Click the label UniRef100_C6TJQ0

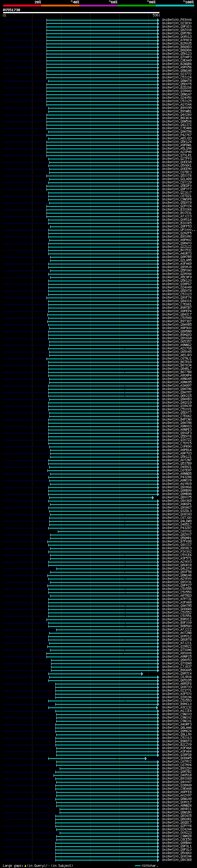tap(177, 518)
